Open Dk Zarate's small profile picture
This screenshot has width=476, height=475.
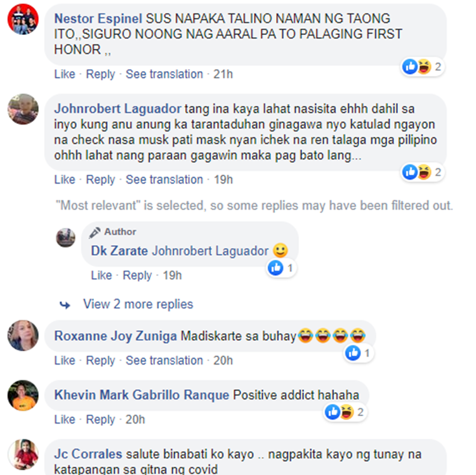65,237
